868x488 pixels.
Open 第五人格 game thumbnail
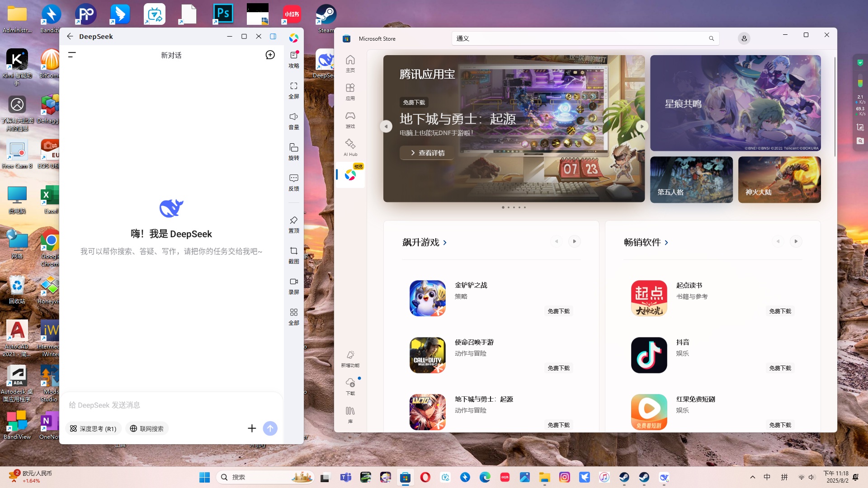[691, 179]
